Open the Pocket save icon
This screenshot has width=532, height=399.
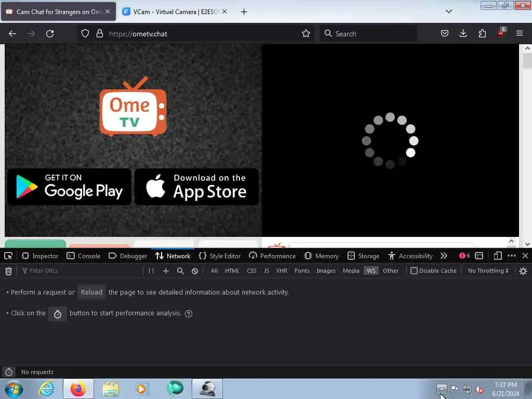tap(445, 34)
